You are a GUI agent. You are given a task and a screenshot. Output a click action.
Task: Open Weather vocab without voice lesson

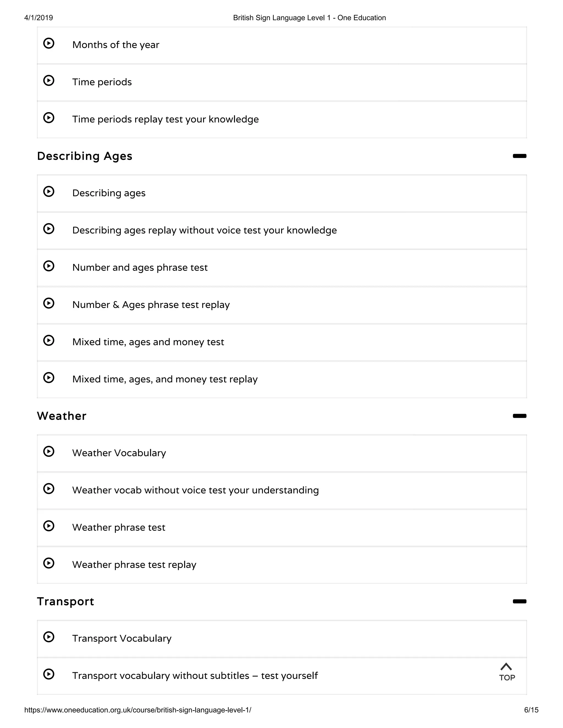click(195, 490)
